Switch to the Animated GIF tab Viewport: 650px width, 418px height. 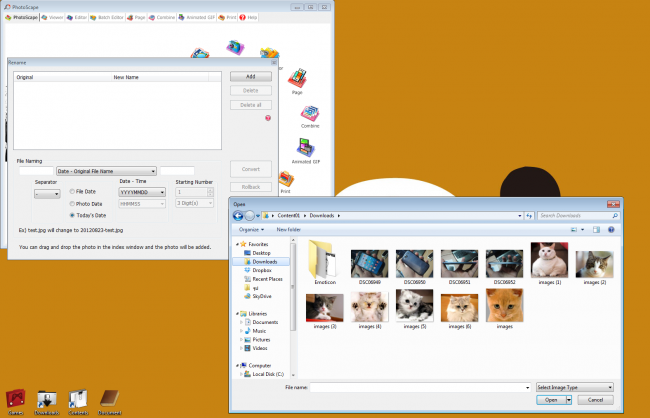(x=196, y=17)
